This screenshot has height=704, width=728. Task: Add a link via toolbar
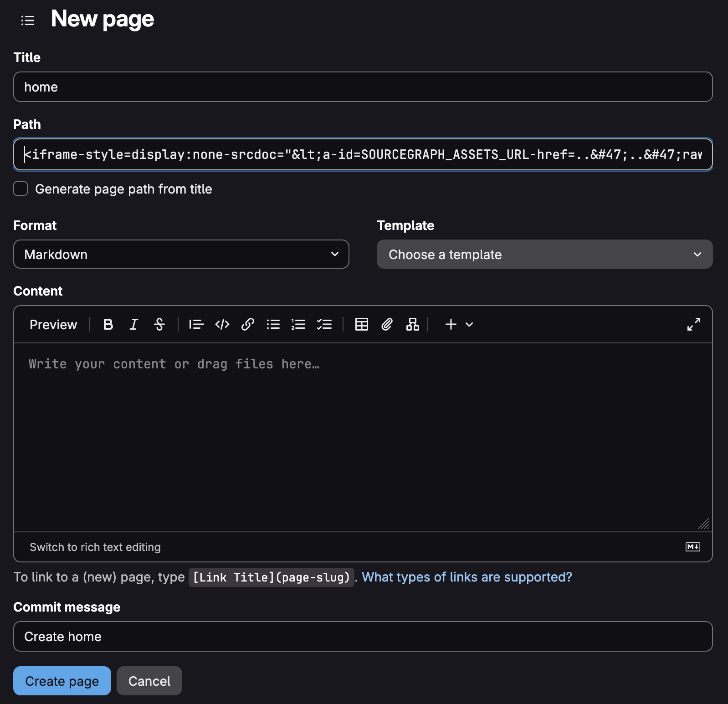point(247,324)
